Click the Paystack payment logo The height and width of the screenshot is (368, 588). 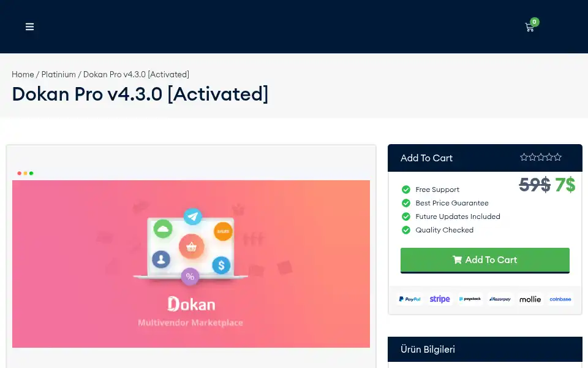click(470, 299)
